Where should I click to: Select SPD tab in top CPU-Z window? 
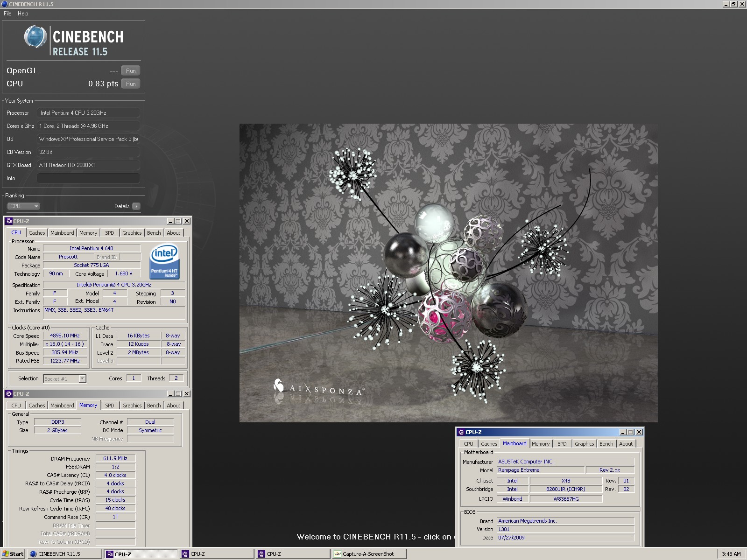(x=110, y=233)
